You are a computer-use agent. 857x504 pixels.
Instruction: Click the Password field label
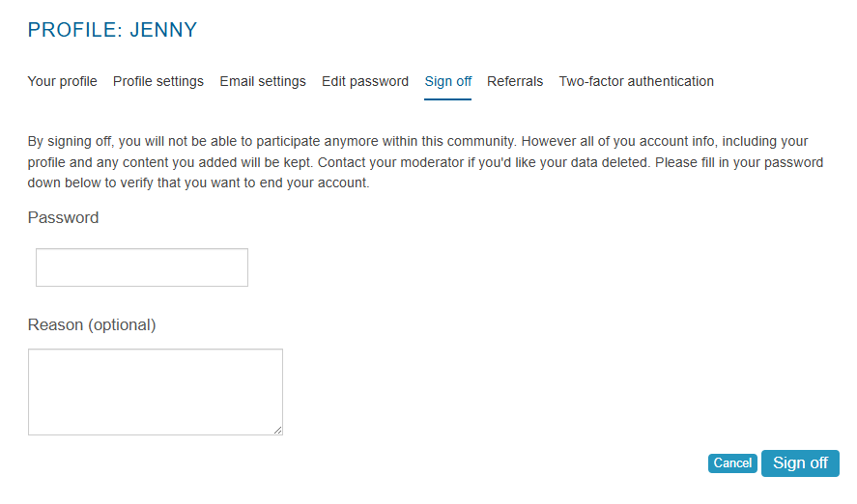[64, 218]
